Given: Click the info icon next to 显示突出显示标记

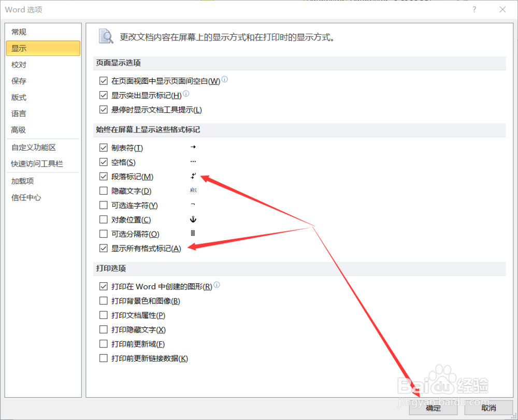Looking at the screenshot, I should tap(186, 94).
